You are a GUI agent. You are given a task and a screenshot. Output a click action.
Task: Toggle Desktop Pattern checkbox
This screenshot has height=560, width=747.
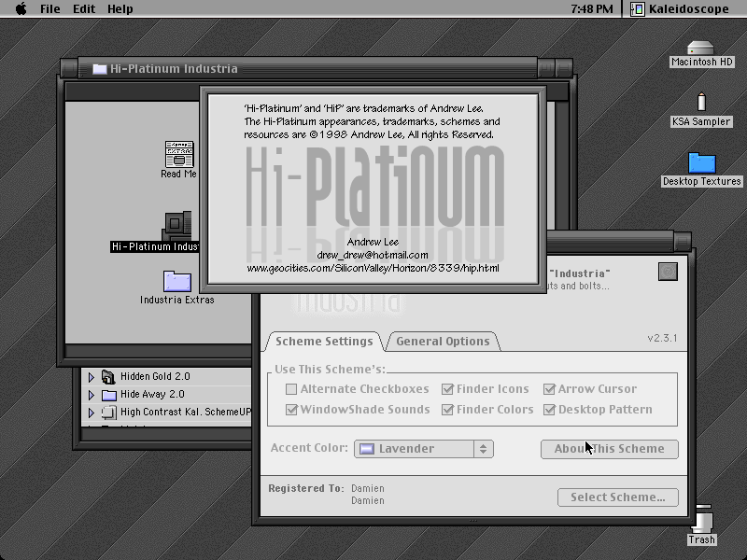click(x=549, y=410)
